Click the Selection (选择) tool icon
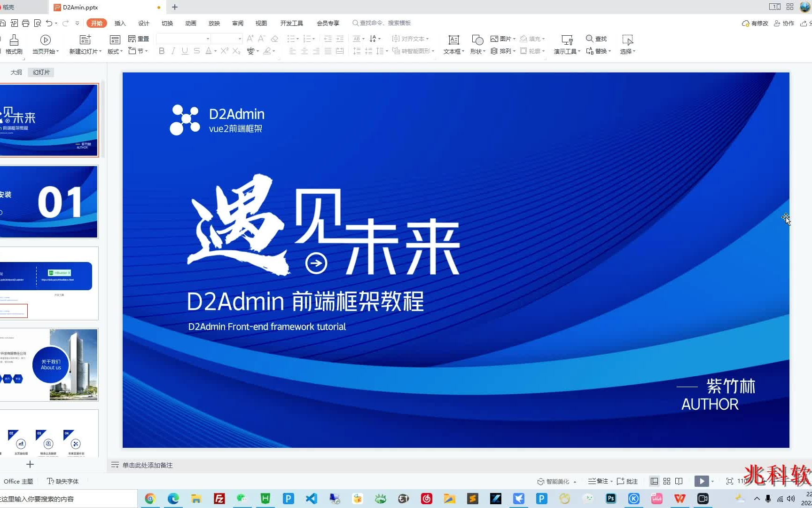 tap(627, 40)
